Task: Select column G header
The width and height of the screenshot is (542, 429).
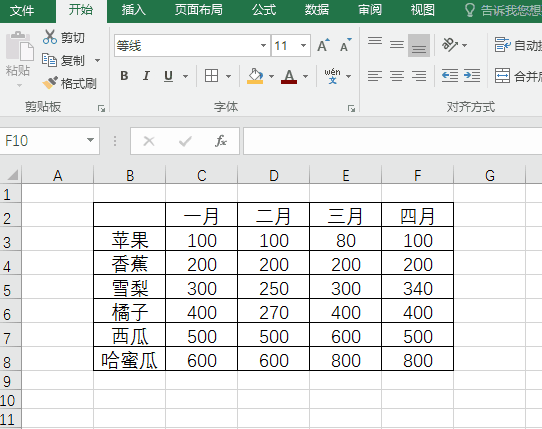Action: pyautogui.click(x=489, y=175)
